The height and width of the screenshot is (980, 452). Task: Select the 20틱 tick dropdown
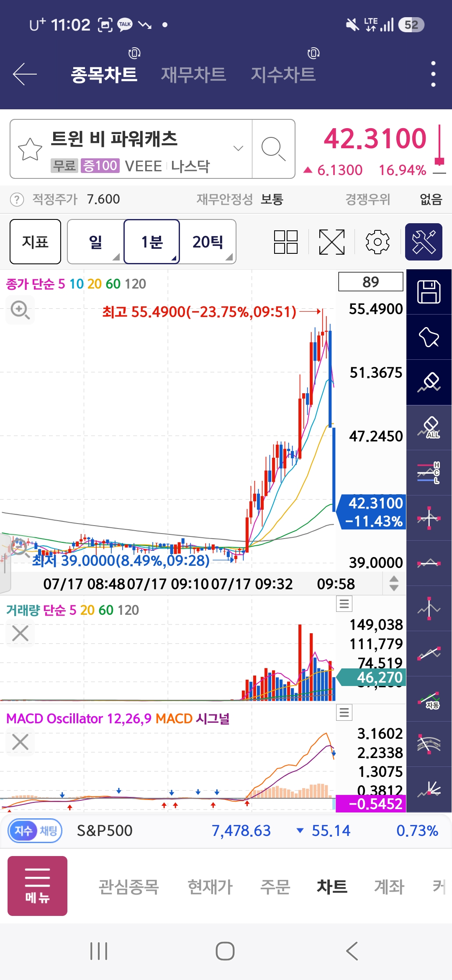pyautogui.click(x=208, y=242)
